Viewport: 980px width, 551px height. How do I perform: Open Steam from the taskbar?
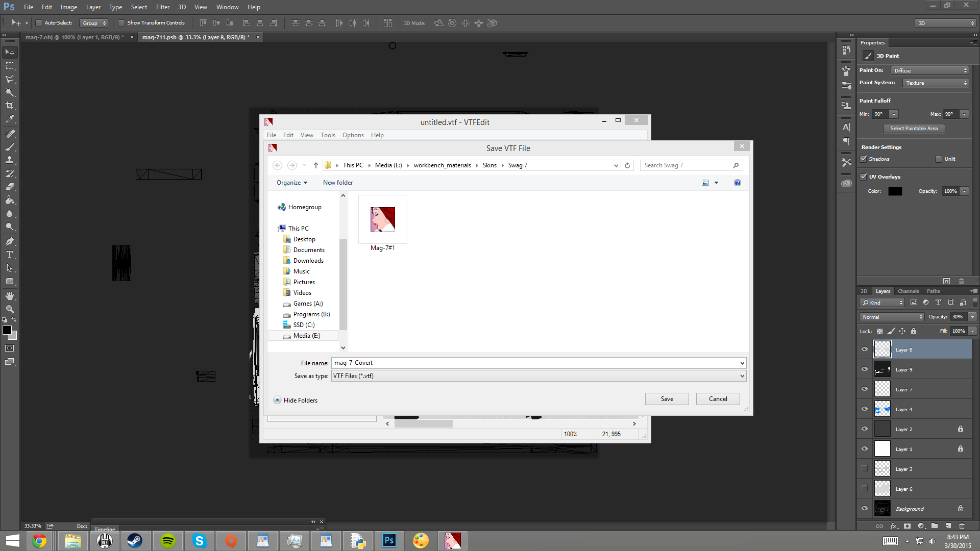tap(135, 541)
